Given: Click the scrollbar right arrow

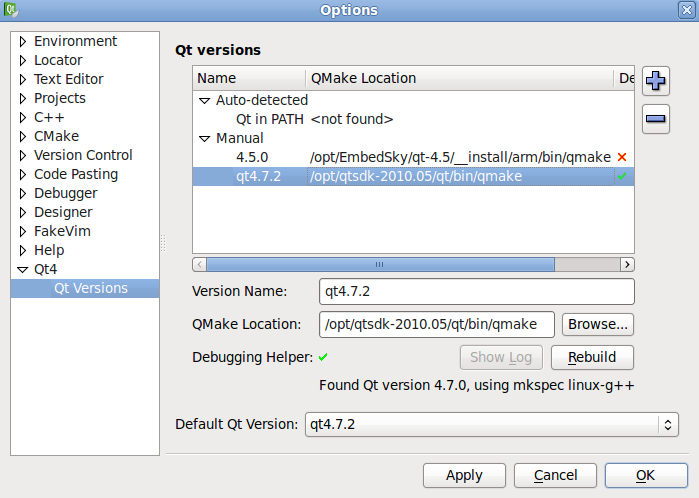Looking at the screenshot, I should [627, 264].
